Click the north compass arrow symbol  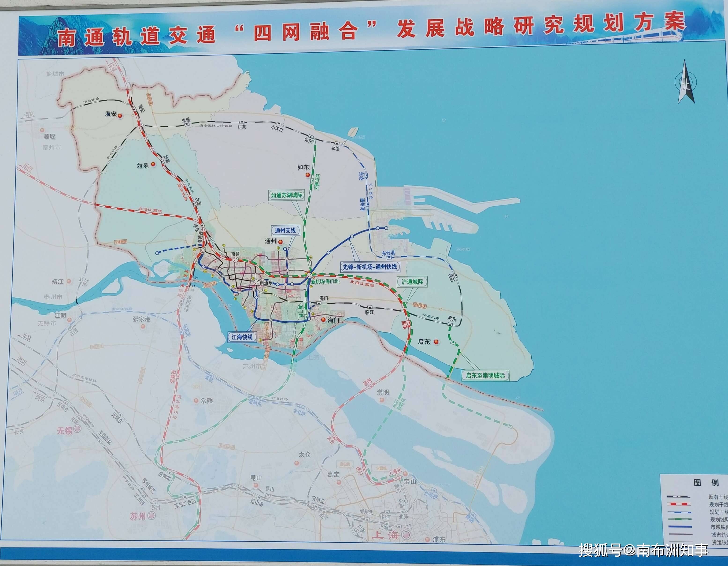pos(685,81)
